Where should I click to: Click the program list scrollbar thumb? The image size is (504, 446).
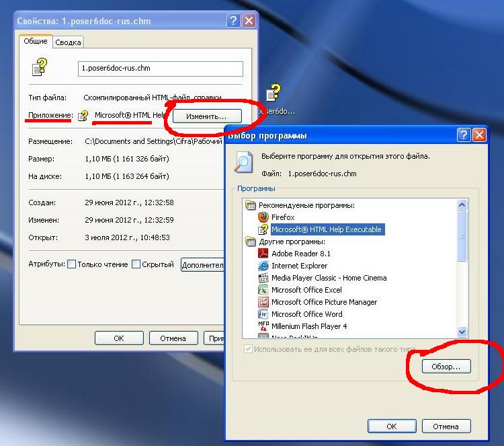pyautogui.click(x=462, y=236)
